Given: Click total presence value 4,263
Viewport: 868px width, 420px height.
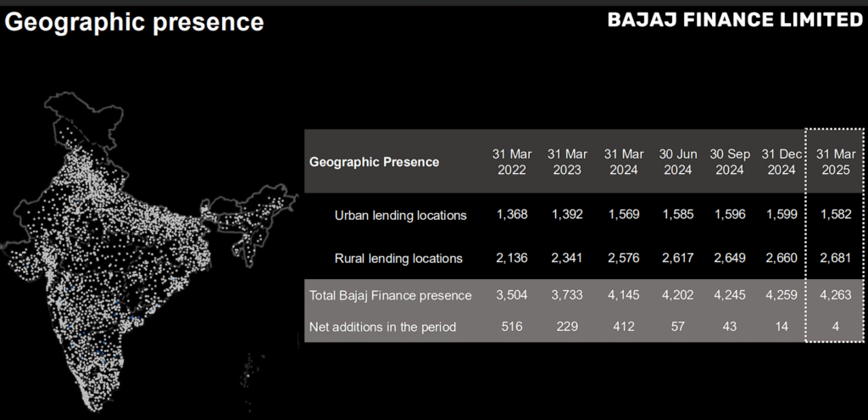Looking at the screenshot, I should pos(836,295).
